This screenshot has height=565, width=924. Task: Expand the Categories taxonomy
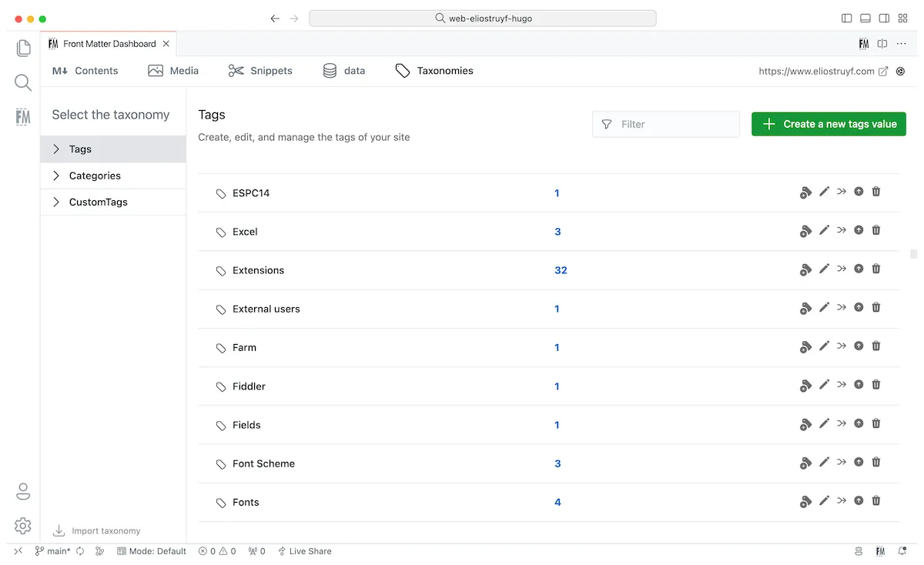94,176
